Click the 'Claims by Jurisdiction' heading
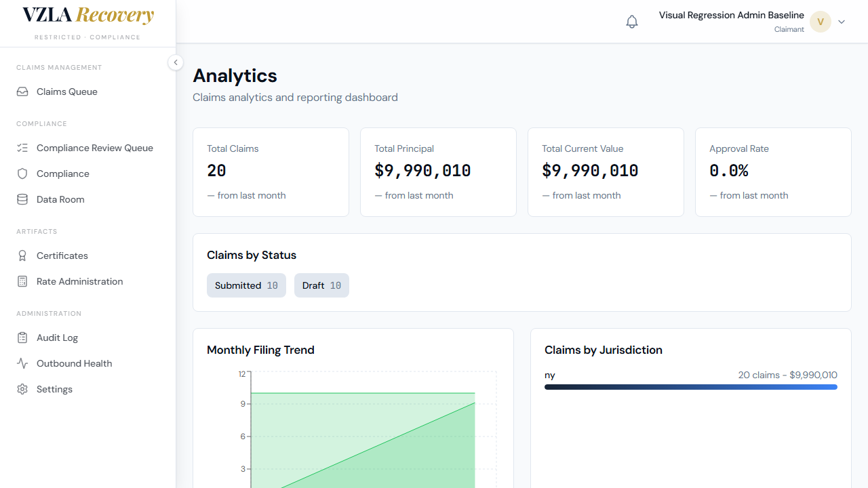Screen dimensions: 868x488 pos(604,350)
